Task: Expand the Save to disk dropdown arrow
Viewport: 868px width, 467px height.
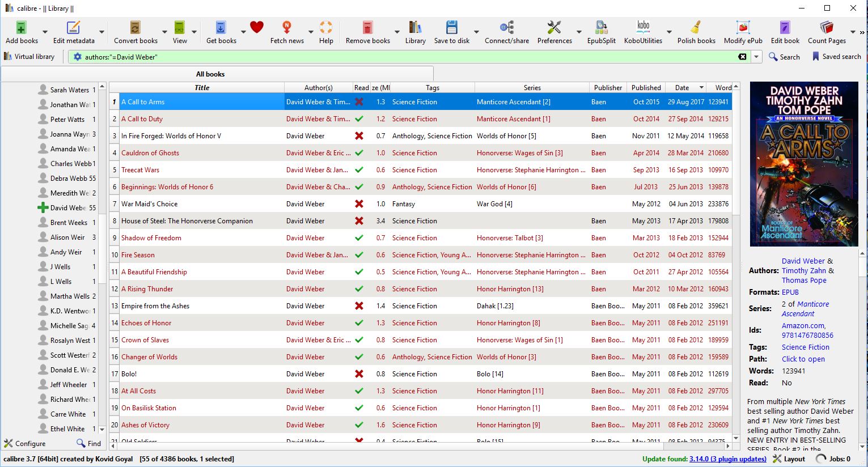Action: coord(476,32)
